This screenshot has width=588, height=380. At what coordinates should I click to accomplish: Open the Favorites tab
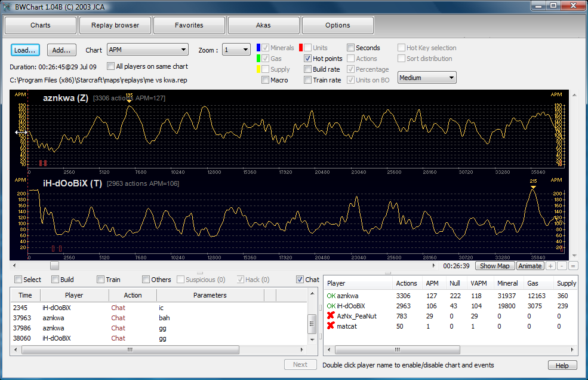click(x=189, y=25)
